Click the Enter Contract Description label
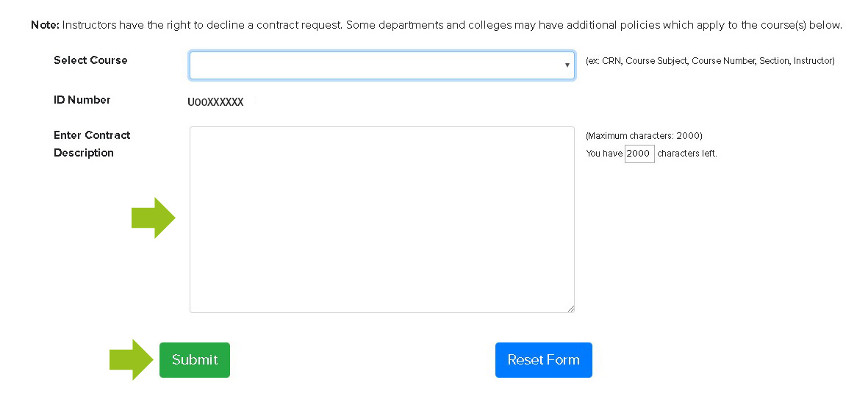 point(92,144)
